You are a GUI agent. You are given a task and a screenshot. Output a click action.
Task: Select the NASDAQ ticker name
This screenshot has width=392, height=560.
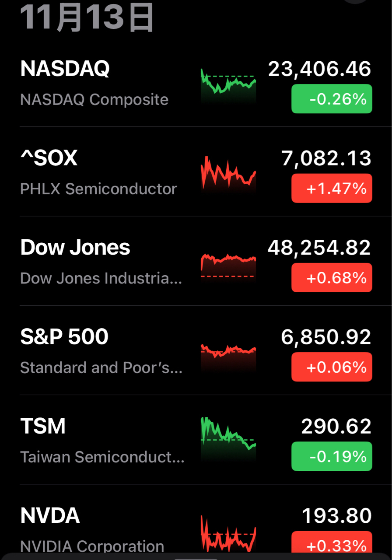tap(65, 69)
